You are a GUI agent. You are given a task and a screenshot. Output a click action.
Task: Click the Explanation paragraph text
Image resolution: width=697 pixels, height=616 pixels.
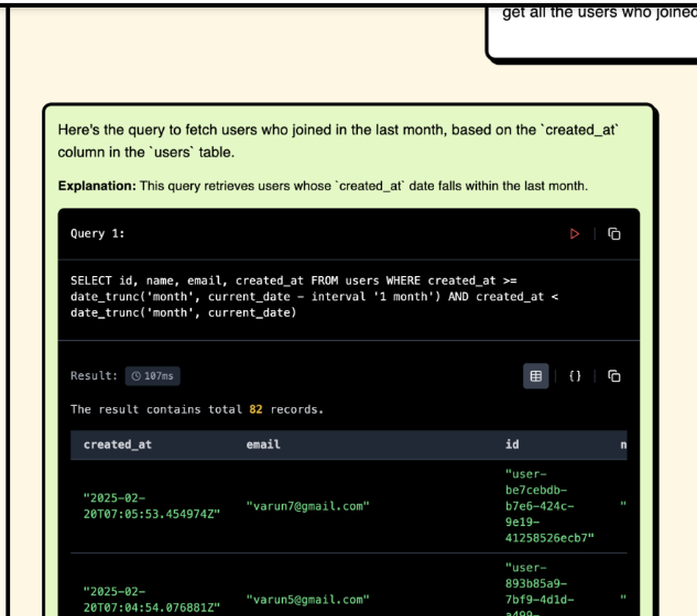pyautogui.click(x=323, y=186)
